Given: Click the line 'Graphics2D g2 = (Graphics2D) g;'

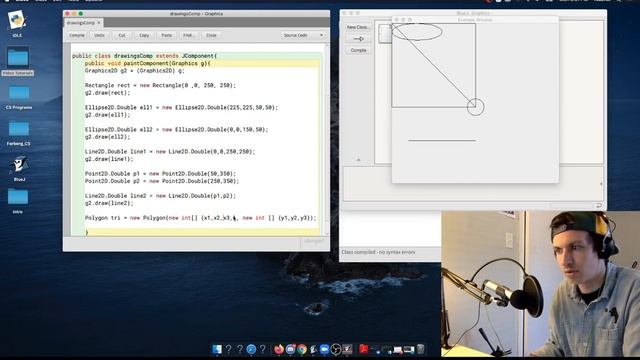Looking at the screenshot, I should tap(135, 71).
